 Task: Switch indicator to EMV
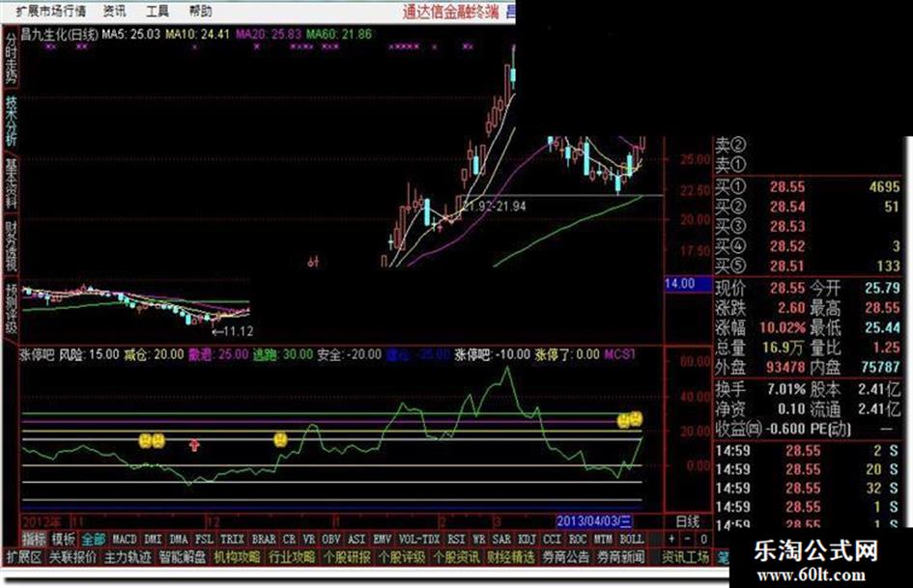(x=382, y=539)
